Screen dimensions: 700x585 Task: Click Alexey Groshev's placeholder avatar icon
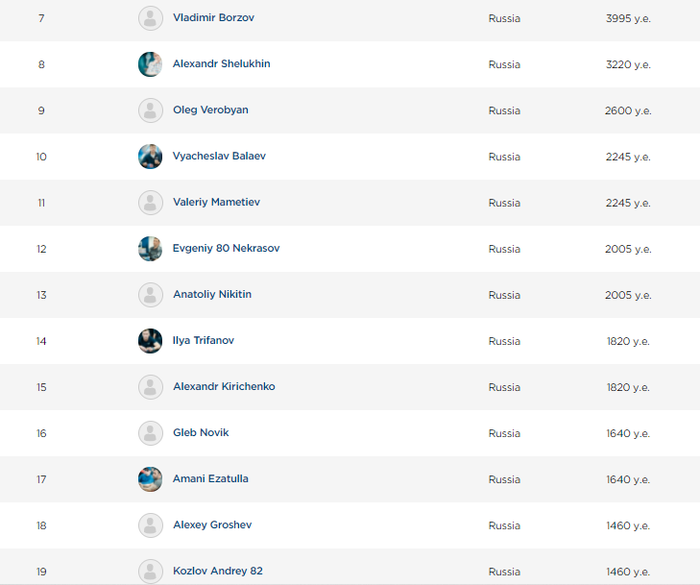[x=150, y=525]
